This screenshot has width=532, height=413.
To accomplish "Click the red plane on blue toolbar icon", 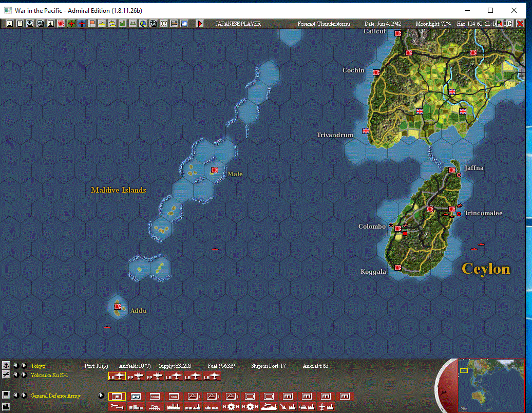I will pyautogui.click(x=82, y=24).
